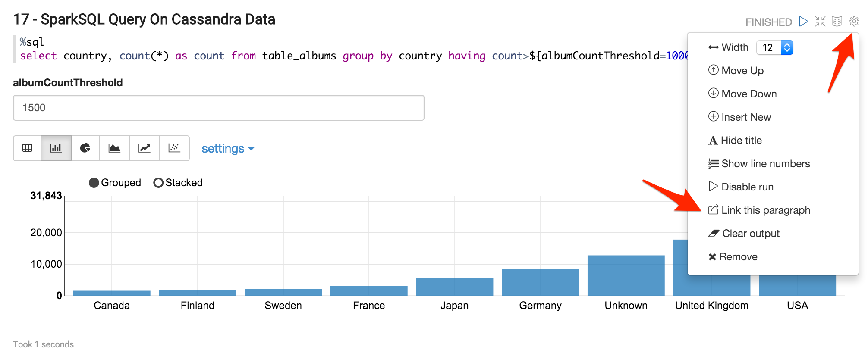Choose Show line numbers
The image size is (868, 356).
coord(759,163)
